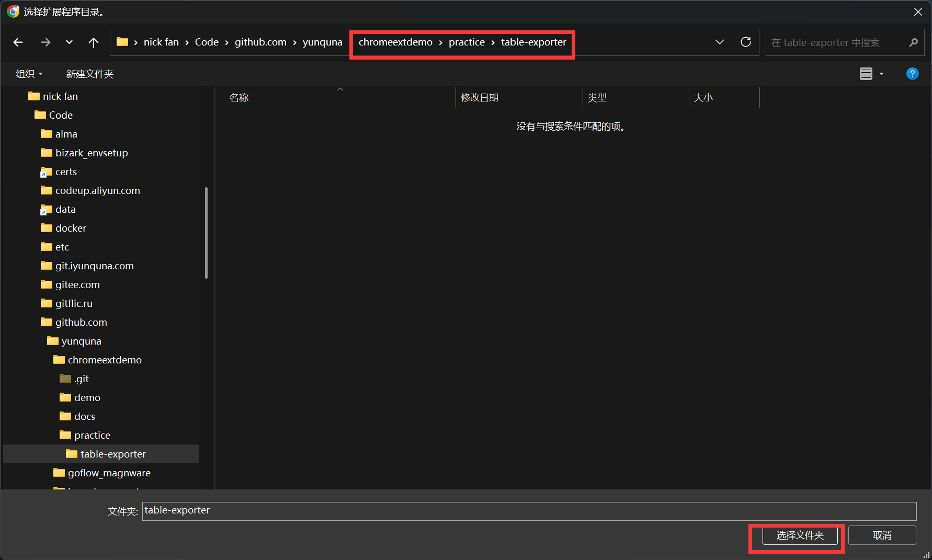This screenshot has width=932, height=560.
Task: Open the 组织 menu
Action: (x=29, y=74)
